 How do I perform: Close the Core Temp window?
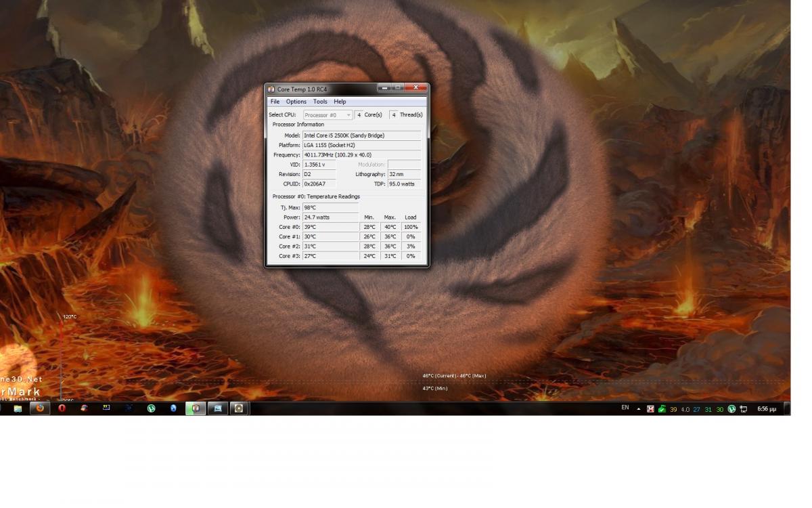tap(416, 87)
